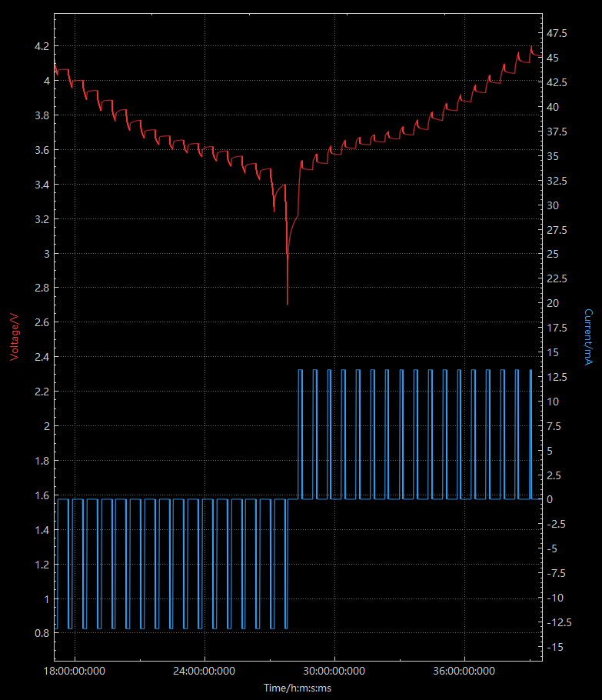This screenshot has height=700, width=602.
Task: Click the Time/h:m:s:ms axis title
Action: pyautogui.click(x=298, y=688)
